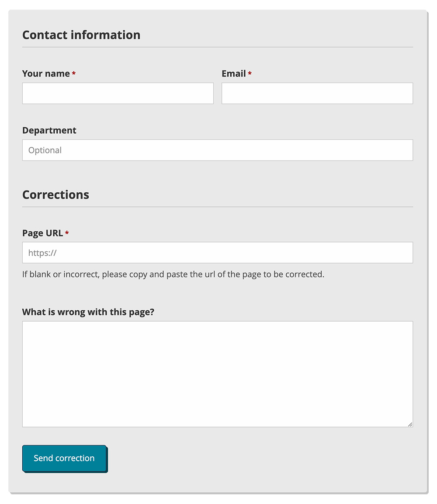Click the divider line under Corrections

(217, 207)
